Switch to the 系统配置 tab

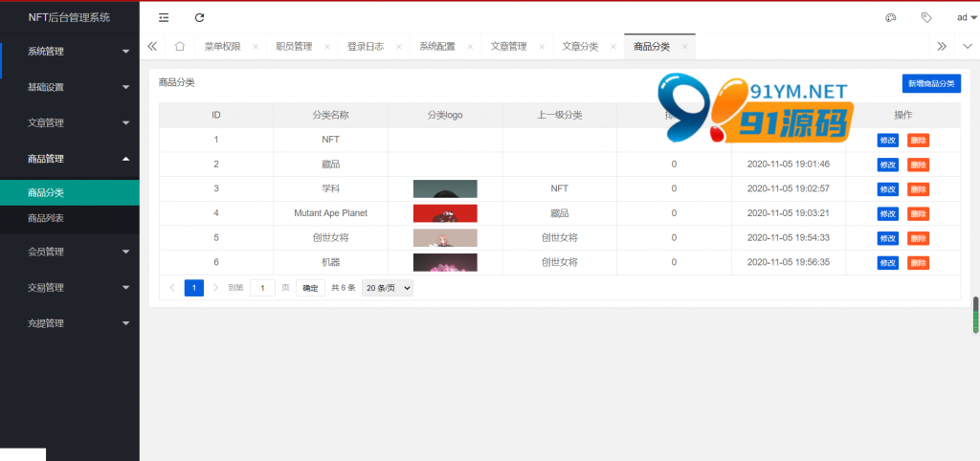point(436,46)
